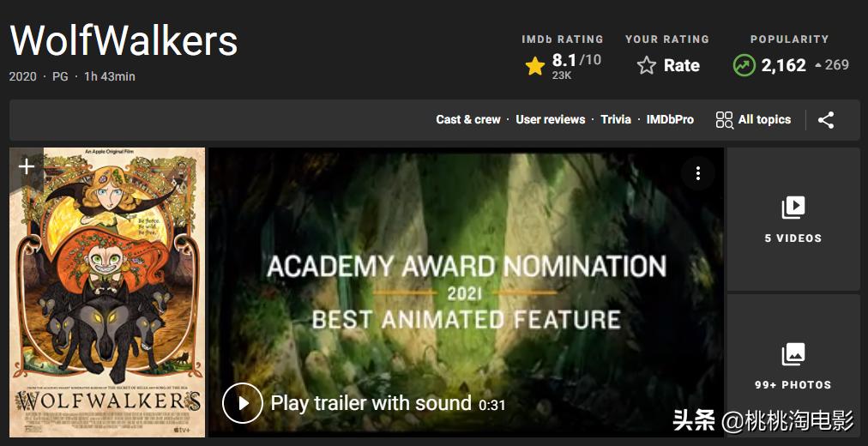The image size is (868, 446).
Task: Open trailer three-dot options menu
Action: [697, 173]
